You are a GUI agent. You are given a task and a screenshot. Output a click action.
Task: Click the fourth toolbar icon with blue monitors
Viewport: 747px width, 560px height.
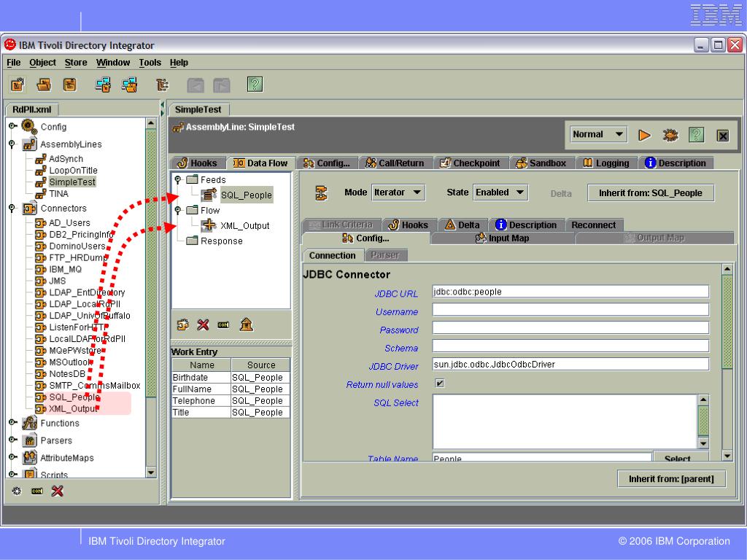pos(103,85)
